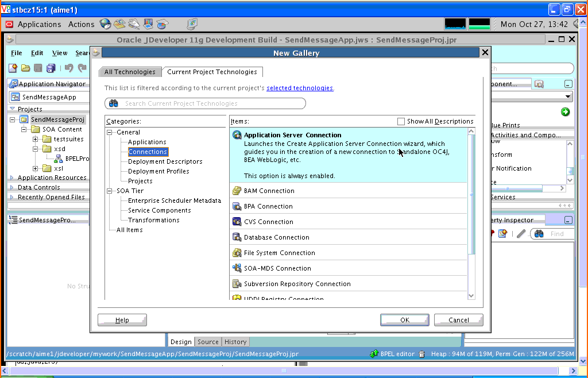Screen dimensions: 588x378
Task: Select the Subversion Repository Connection icon
Action: click(x=237, y=284)
